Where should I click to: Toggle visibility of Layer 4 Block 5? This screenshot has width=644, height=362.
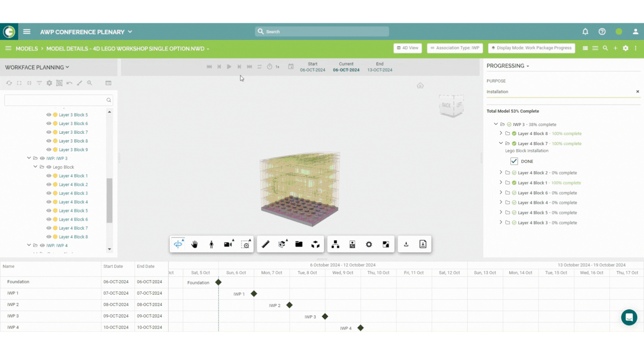[x=48, y=210]
